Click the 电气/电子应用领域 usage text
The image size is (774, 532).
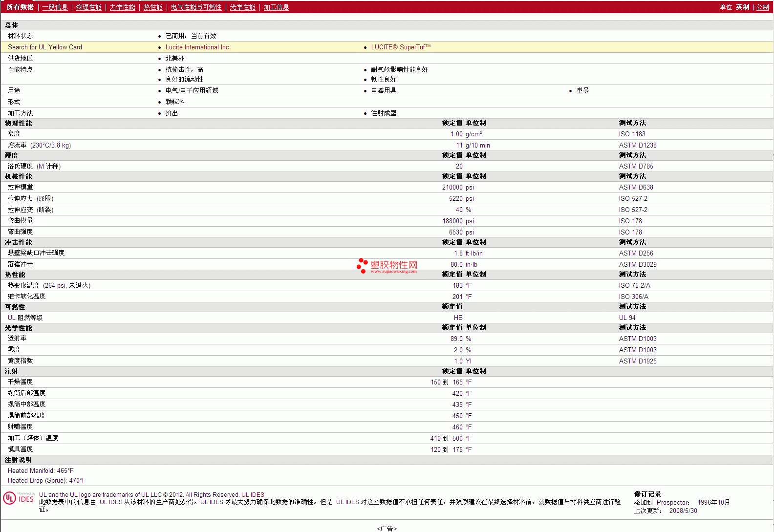[192, 90]
